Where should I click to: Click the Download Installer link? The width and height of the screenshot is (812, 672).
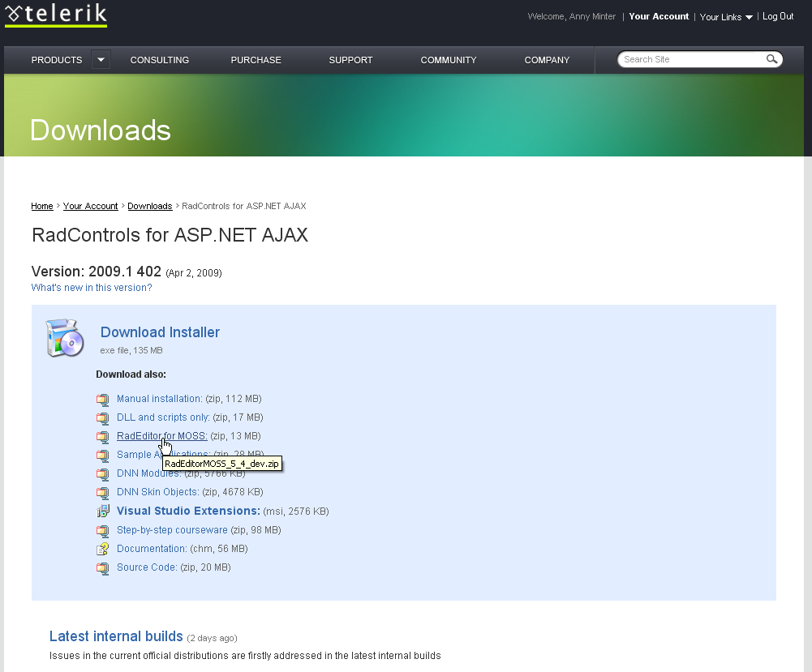point(160,332)
